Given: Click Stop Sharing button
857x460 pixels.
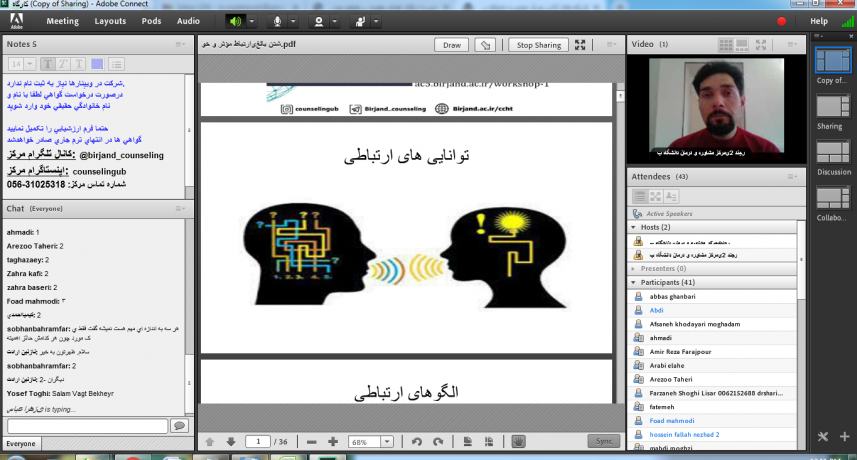Looking at the screenshot, I should coord(538,45).
